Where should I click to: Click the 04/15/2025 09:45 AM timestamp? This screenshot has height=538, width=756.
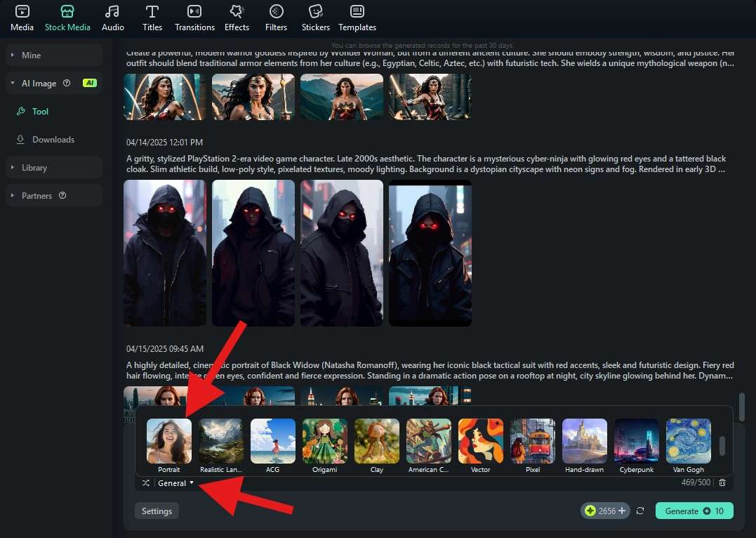[165, 349]
